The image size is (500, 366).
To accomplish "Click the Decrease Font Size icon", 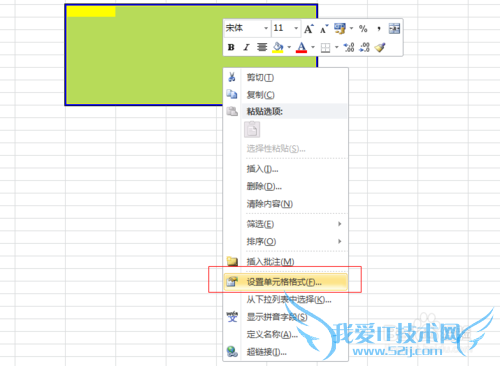I will tap(324, 29).
